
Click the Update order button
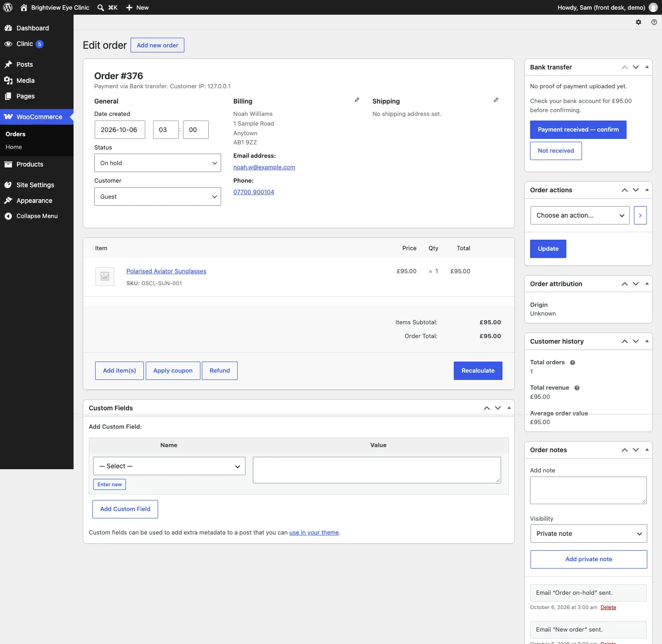pyautogui.click(x=548, y=249)
